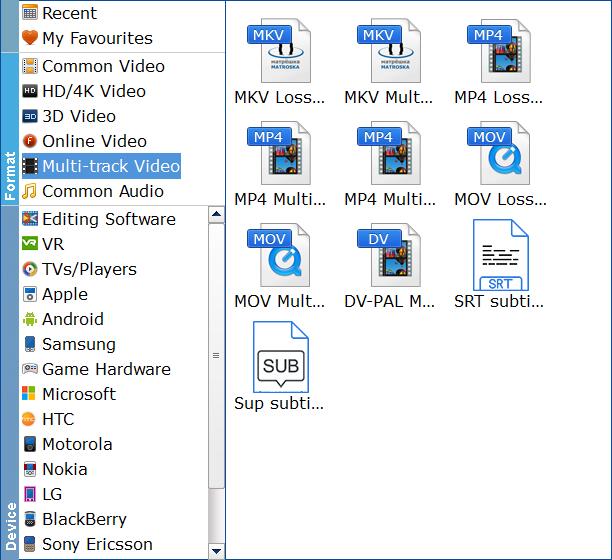The width and height of the screenshot is (612, 560).
Task: Open the BlackBerry device category
Action: [x=74, y=519]
